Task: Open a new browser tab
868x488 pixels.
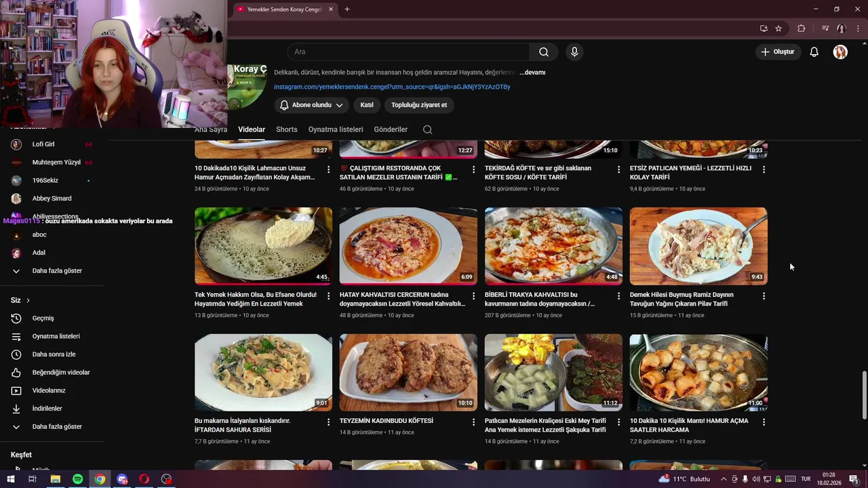Action: 347,9
